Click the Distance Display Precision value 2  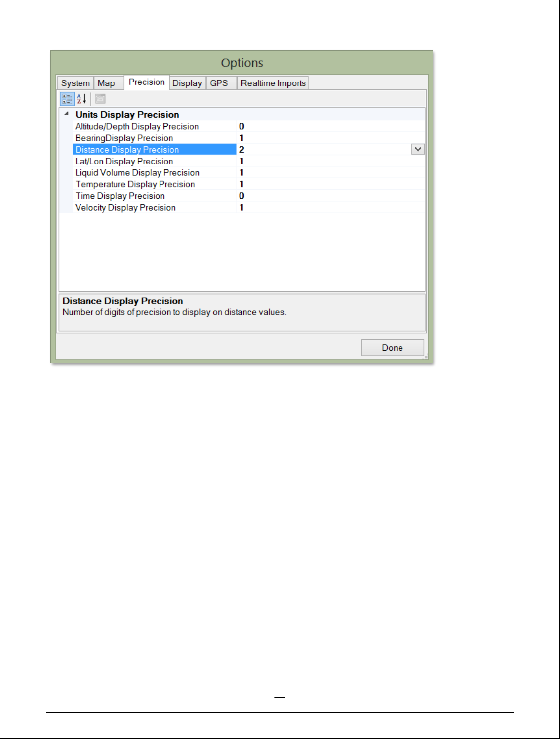click(242, 149)
